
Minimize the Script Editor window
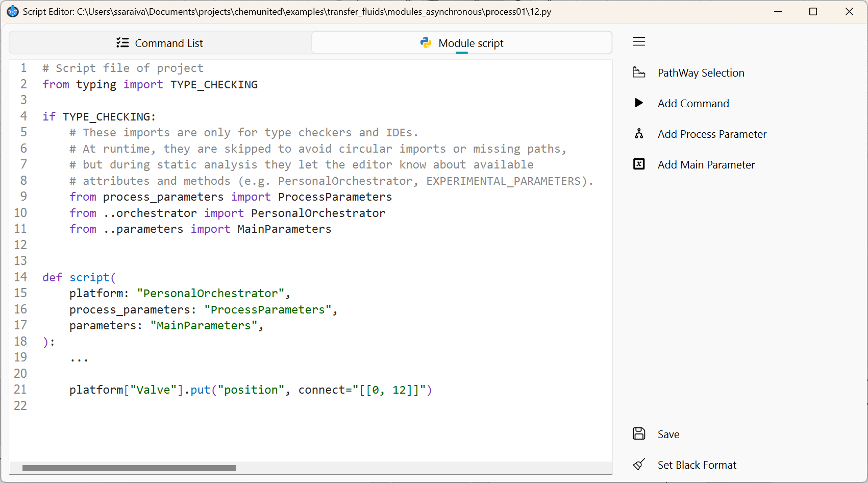coord(778,11)
